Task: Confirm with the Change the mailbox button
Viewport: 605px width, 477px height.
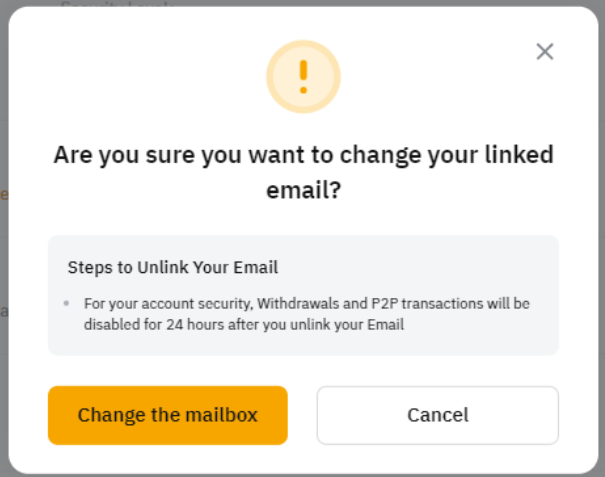Action: pyautogui.click(x=168, y=415)
